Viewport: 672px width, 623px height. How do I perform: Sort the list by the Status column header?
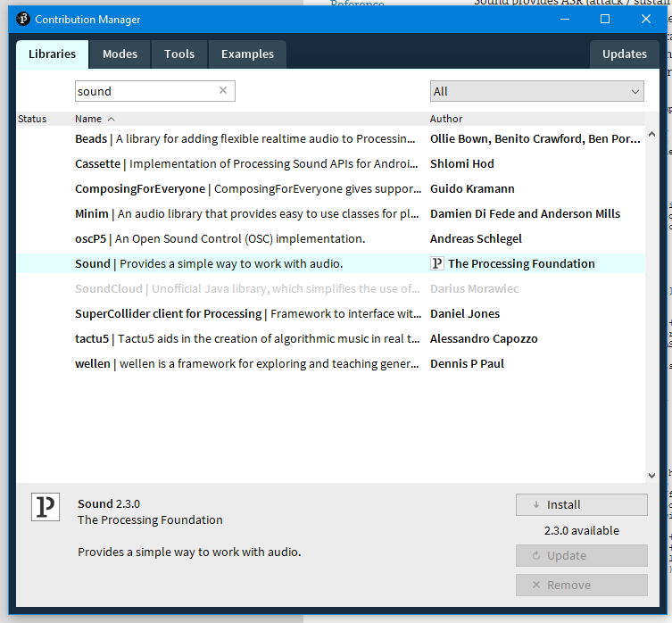[x=32, y=119]
